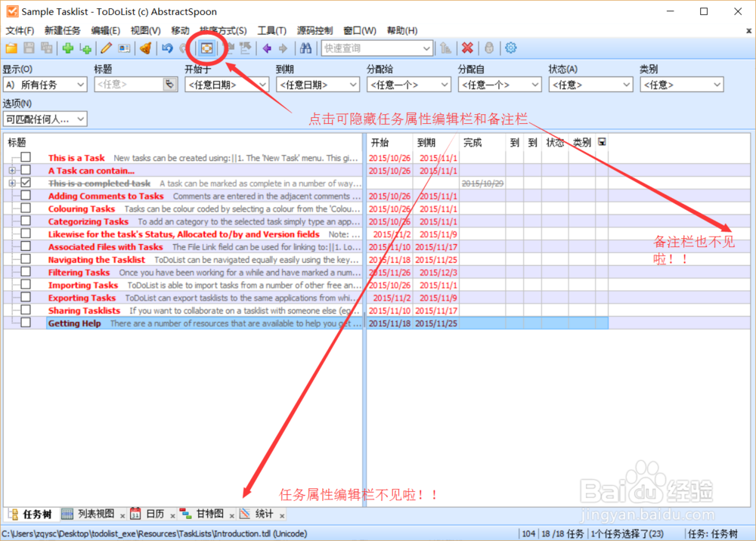Viewport: 756px width, 541px height.
Task: Open the 到期 date filter dropdown
Action: (318, 84)
